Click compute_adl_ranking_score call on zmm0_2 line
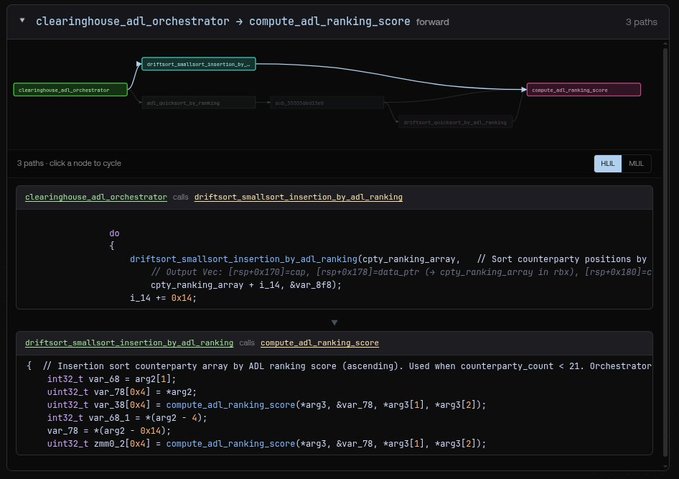The width and height of the screenshot is (679, 479). [x=230, y=444]
